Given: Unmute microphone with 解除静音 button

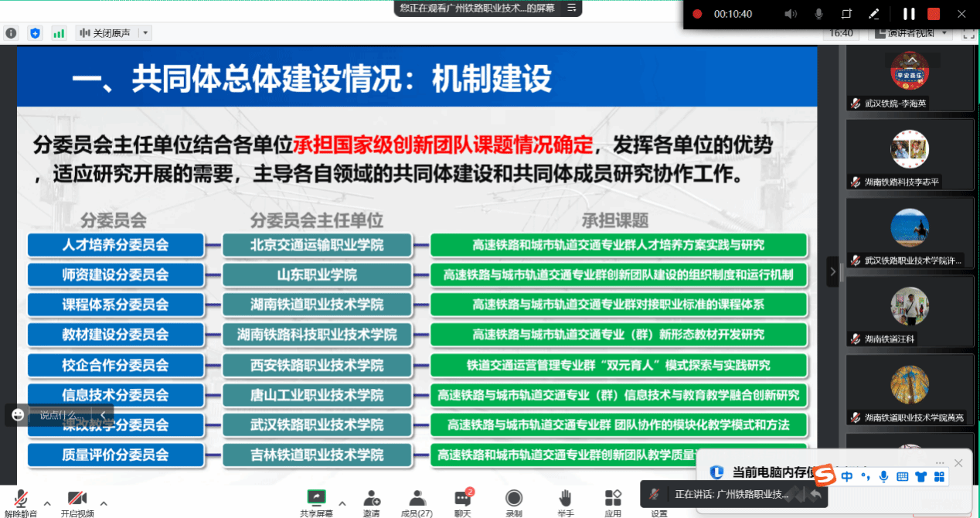Looking at the screenshot, I should [22, 501].
